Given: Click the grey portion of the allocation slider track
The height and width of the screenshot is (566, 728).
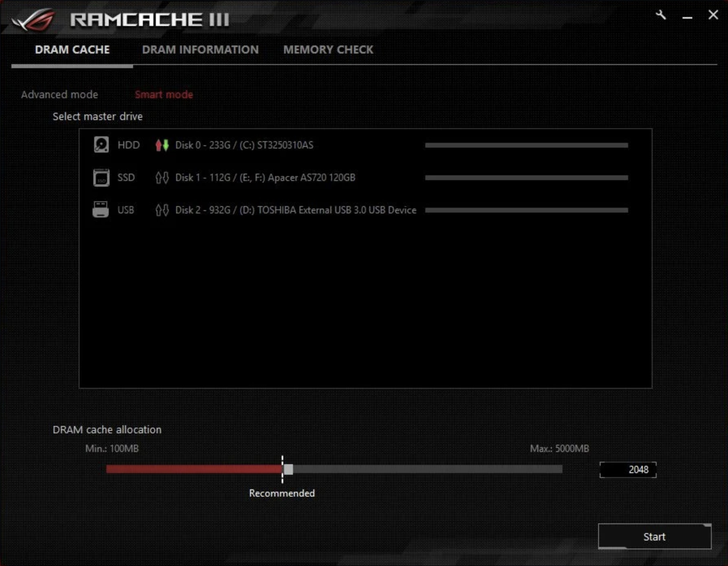Looking at the screenshot, I should click(428, 469).
